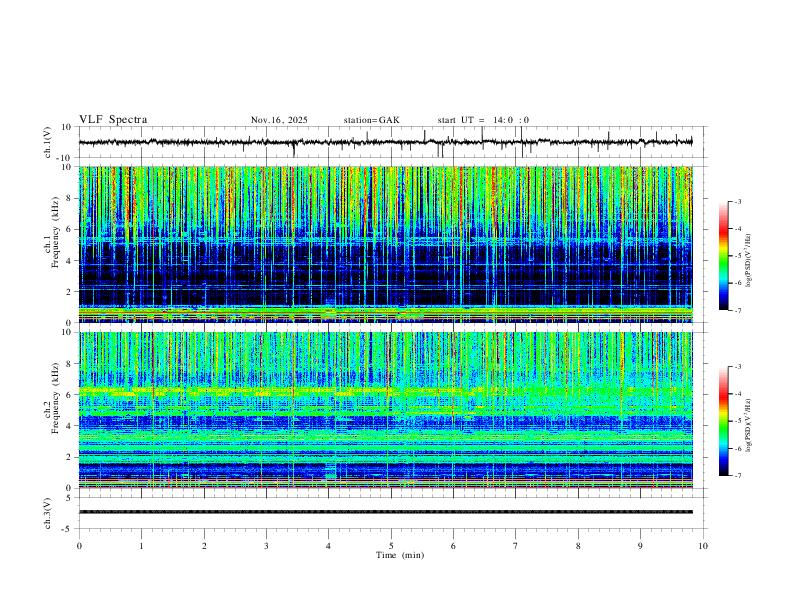This screenshot has width=792, height=612.
Task: Click the ch.1 voltage waveform trace
Action: click(385, 142)
